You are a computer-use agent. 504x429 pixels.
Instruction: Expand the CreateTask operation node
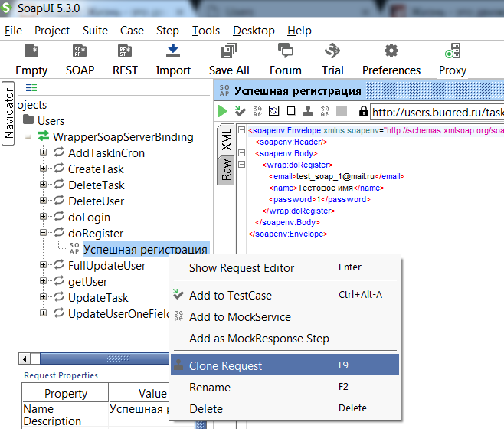[43, 169]
